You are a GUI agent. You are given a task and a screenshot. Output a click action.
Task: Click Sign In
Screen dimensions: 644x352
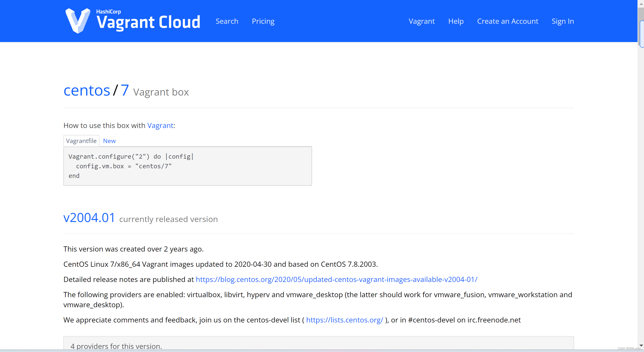click(562, 21)
